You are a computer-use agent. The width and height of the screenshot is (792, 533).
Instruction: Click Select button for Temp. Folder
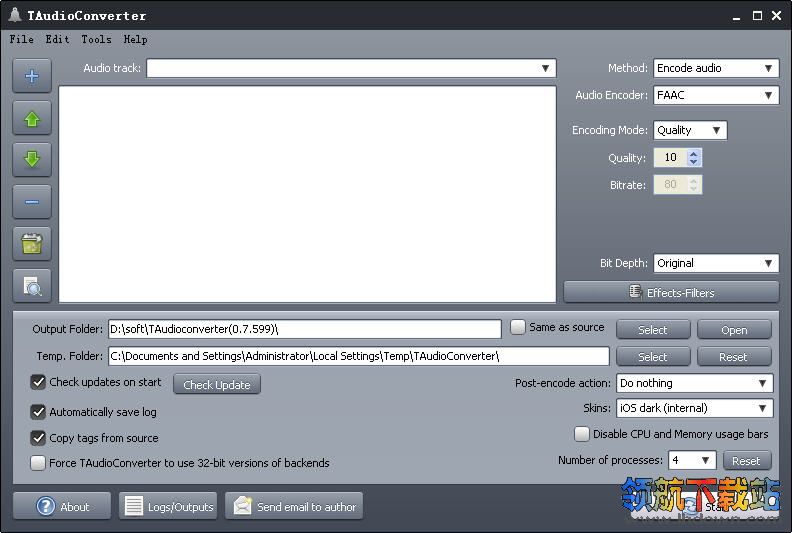[653, 357]
